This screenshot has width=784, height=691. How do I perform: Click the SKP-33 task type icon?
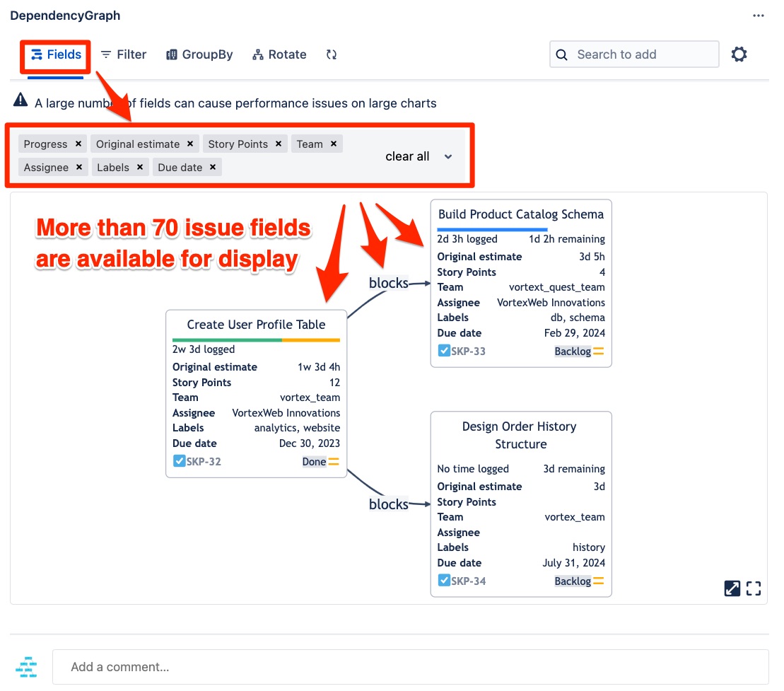[x=444, y=351]
